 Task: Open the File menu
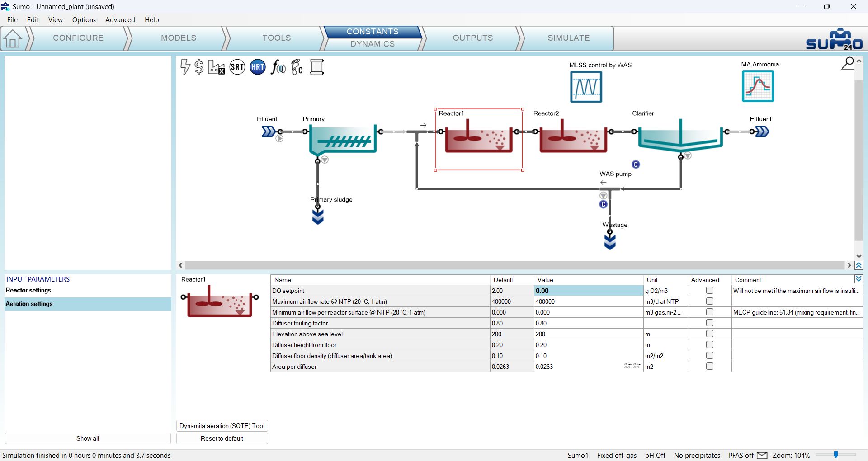12,20
